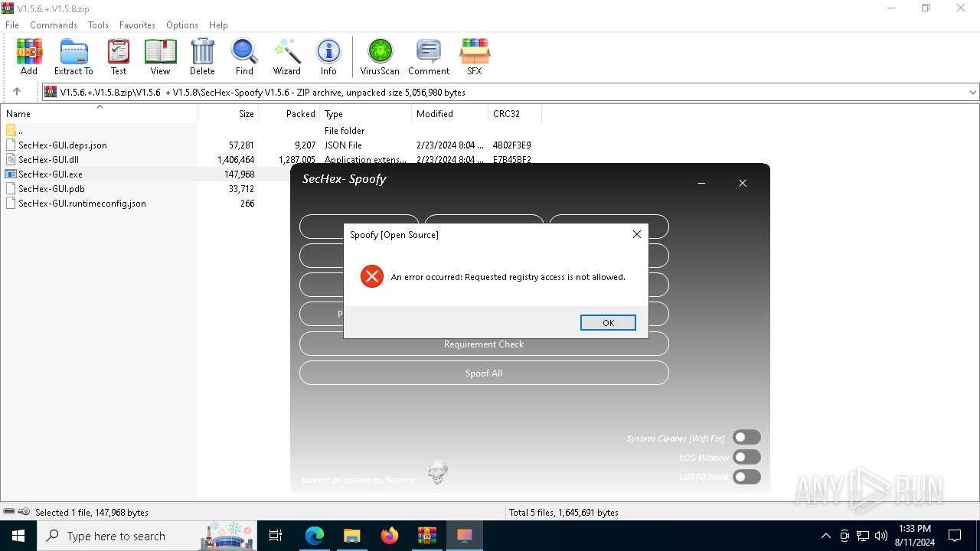Open the Commands menu
Image resolution: width=980 pixels, height=551 pixels.
click(x=54, y=24)
